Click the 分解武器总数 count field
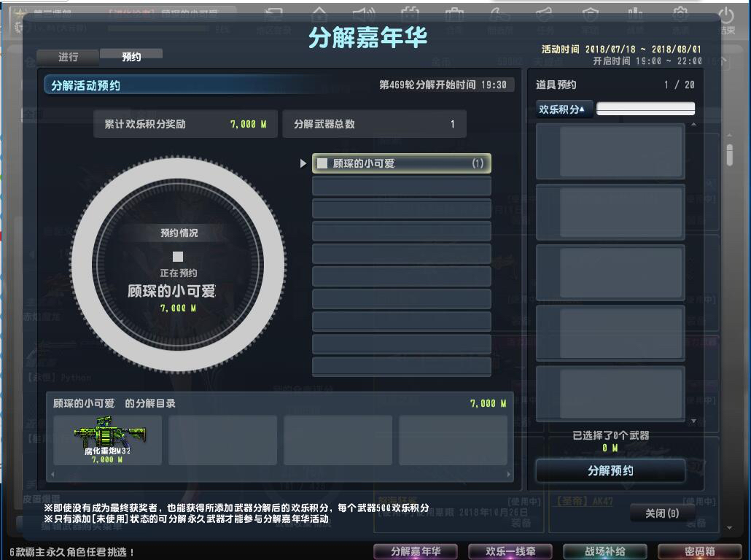The height and width of the screenshot is (560, 751). pyautogui.click(x=374, y=124)
